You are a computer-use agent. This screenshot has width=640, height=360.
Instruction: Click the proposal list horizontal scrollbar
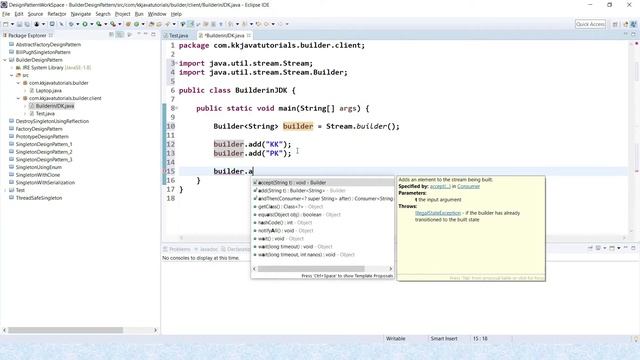(x=311, y=269)
